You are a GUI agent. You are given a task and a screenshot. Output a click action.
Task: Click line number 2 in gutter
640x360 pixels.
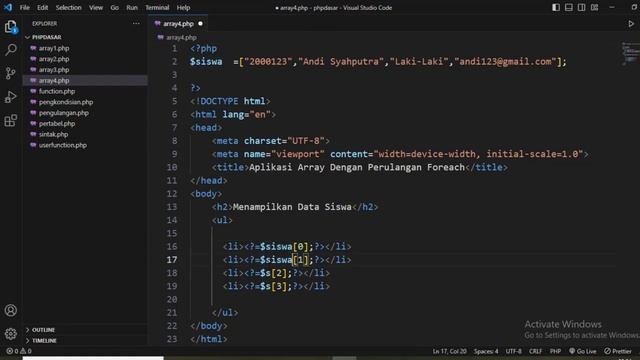point(174,62)
